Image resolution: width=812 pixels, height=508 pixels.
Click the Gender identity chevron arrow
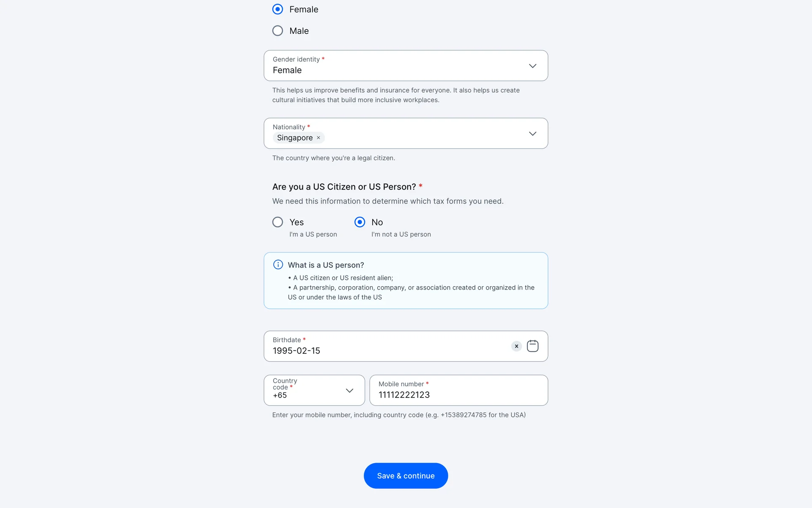[532, 66]
